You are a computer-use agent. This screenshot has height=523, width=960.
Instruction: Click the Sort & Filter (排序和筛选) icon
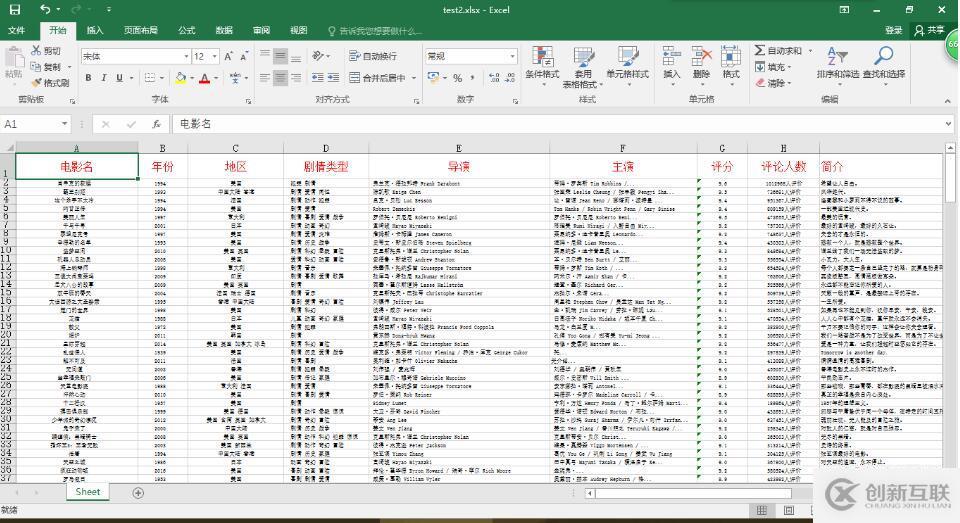click(836, 56)
